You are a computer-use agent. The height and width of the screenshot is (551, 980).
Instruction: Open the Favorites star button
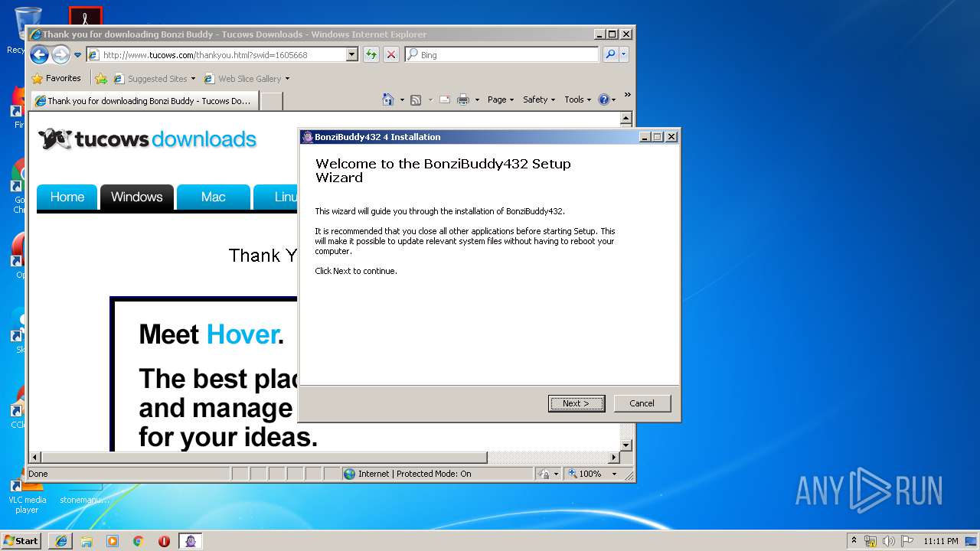point(56,78)
